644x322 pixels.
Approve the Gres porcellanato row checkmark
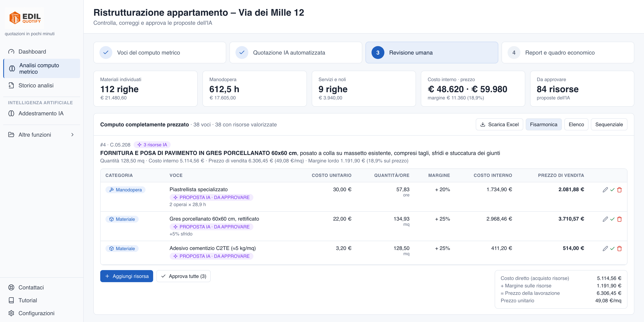[x=612, y=219]
